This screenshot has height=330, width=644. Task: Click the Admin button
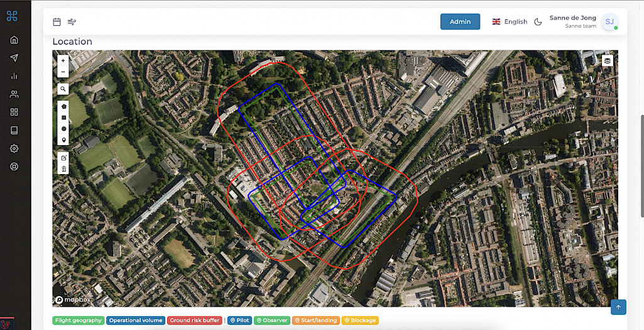click(460, 22)
